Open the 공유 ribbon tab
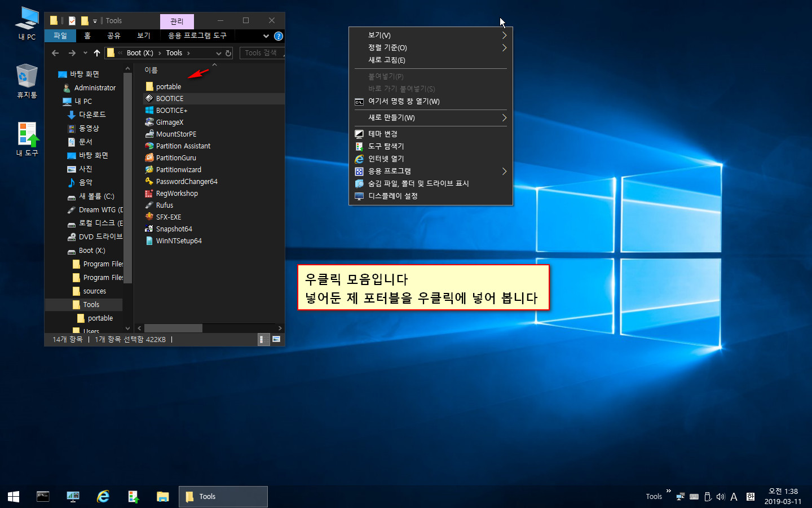This screenshot has height=508, width=812. 114,36
